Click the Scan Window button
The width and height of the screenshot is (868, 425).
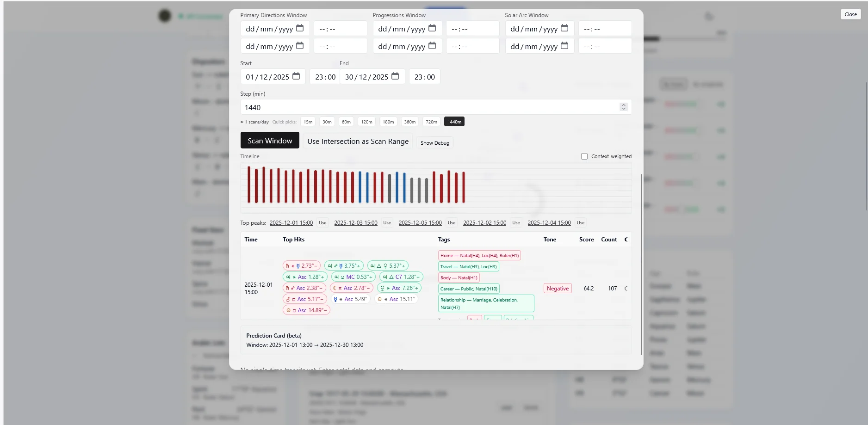coord(270,140)
